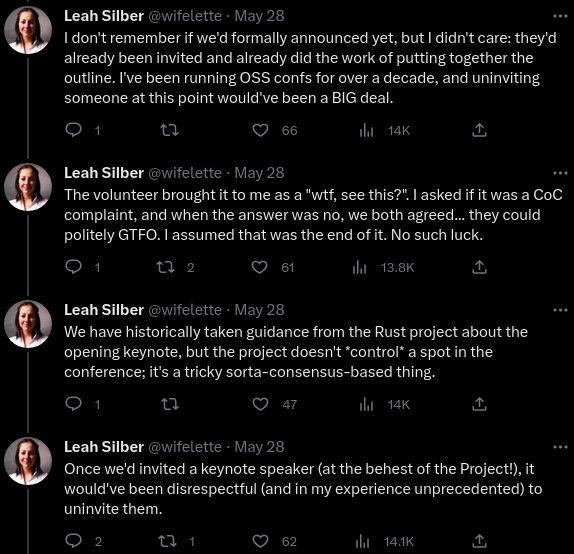Like the tweet with 62 likes
The image size is (574, 554).
pyautogui.click(x=261, y=541)
